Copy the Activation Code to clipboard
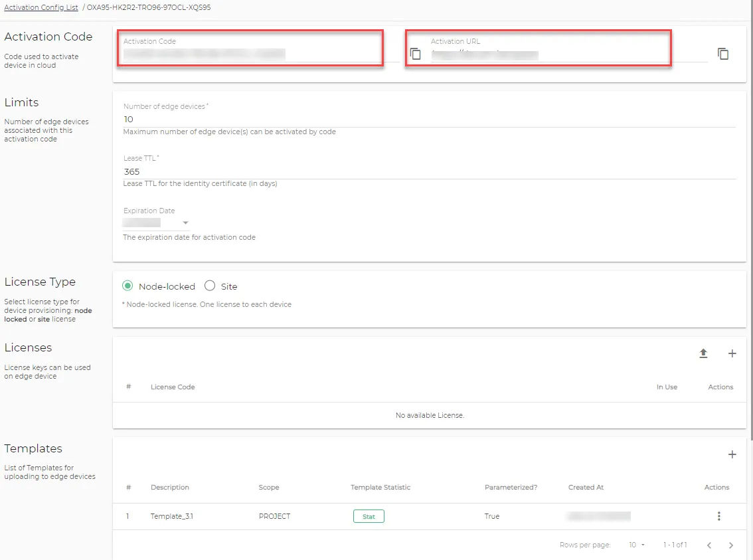This screenshot has height=560, width=753. (x=416, y=54)
